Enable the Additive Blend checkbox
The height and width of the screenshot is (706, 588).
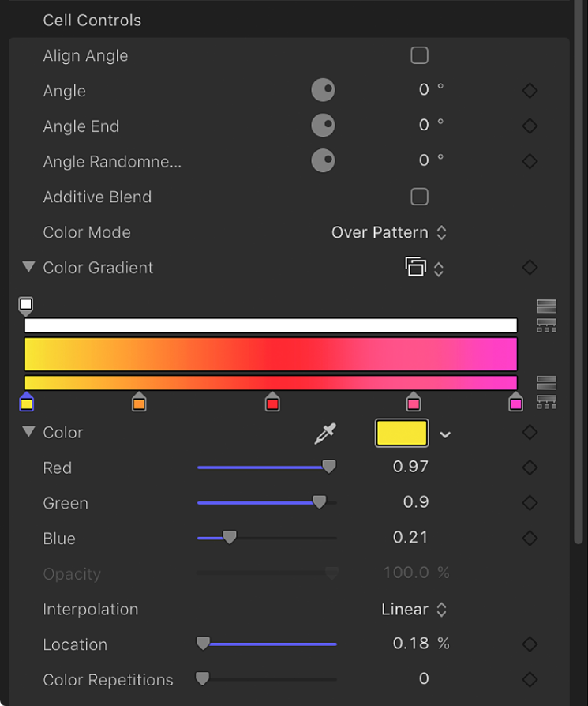point(419,197)
